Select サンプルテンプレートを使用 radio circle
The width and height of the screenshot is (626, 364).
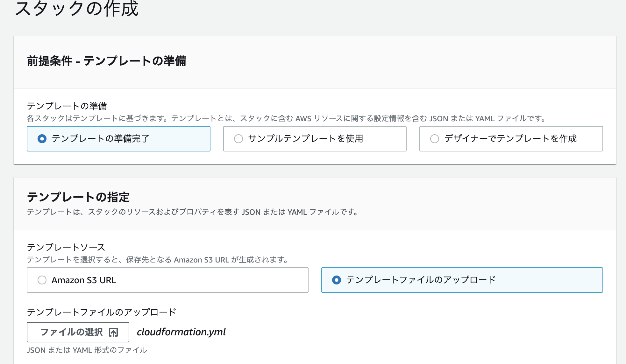[x=238, y=139]
